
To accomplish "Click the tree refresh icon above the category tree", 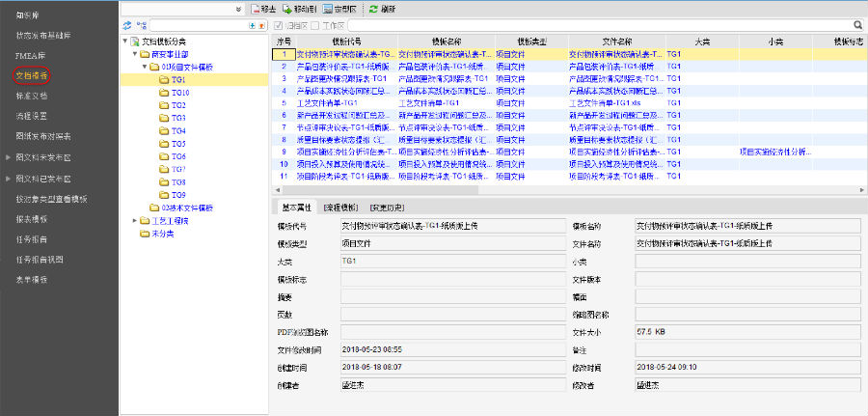I will click(x=127, y=24).
